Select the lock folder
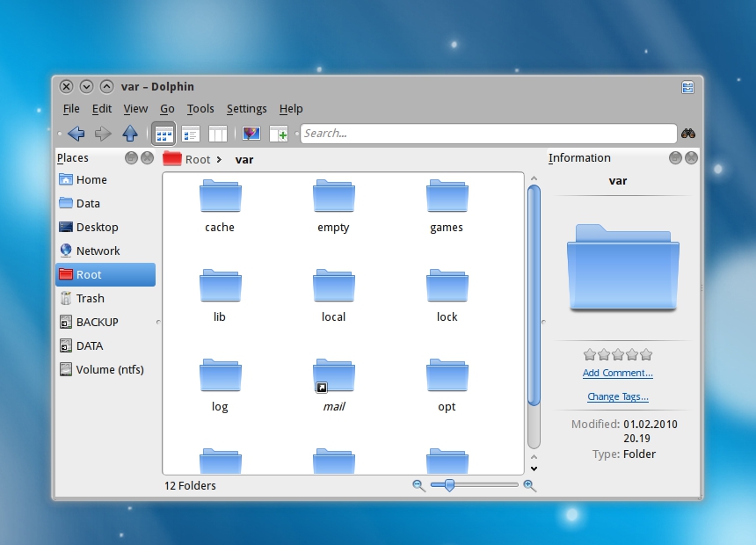 (x=447, y=296)
